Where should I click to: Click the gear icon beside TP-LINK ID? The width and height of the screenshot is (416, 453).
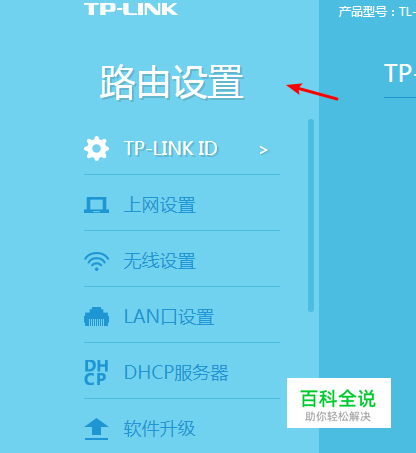pos(96,148)
